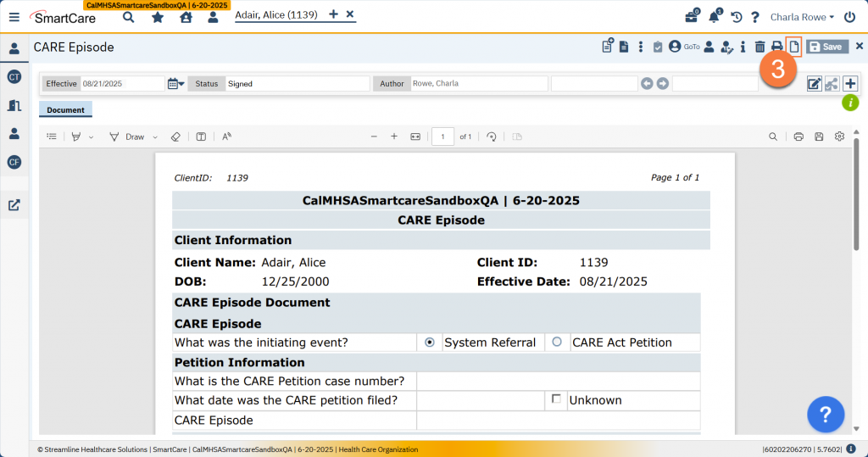Open the help question mark in header
Screen dimensions: 868x457
coord(755,17)
